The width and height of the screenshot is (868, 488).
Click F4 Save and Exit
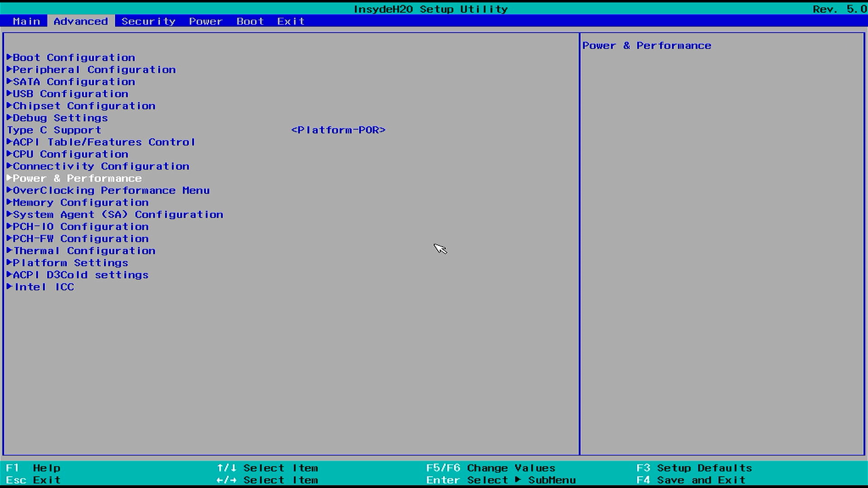[691, 480]
